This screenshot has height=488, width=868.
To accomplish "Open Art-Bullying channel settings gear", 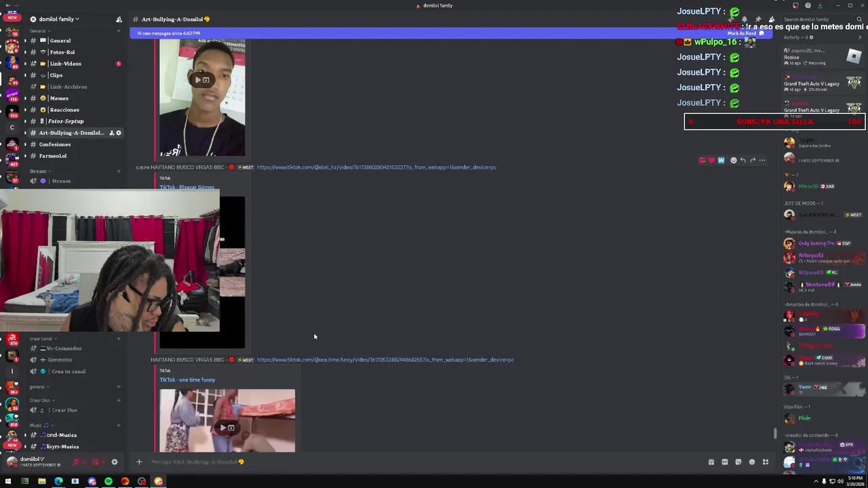I will tap(119, 133).
